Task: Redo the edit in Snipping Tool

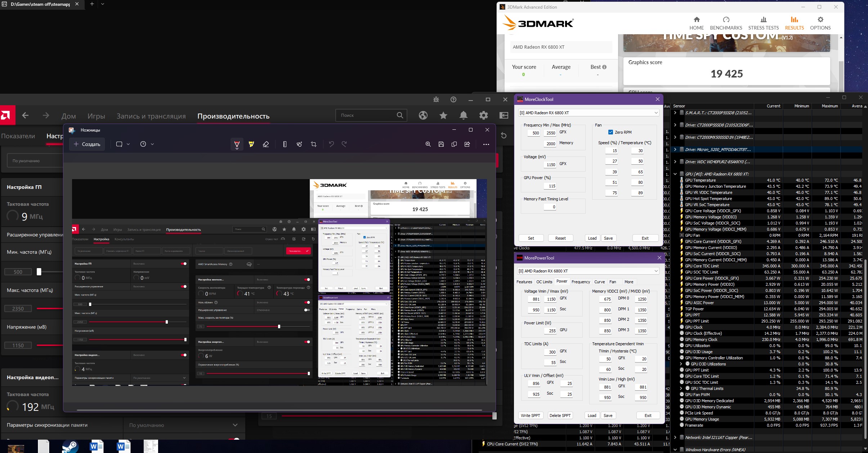Action: (x=344, y=144)
